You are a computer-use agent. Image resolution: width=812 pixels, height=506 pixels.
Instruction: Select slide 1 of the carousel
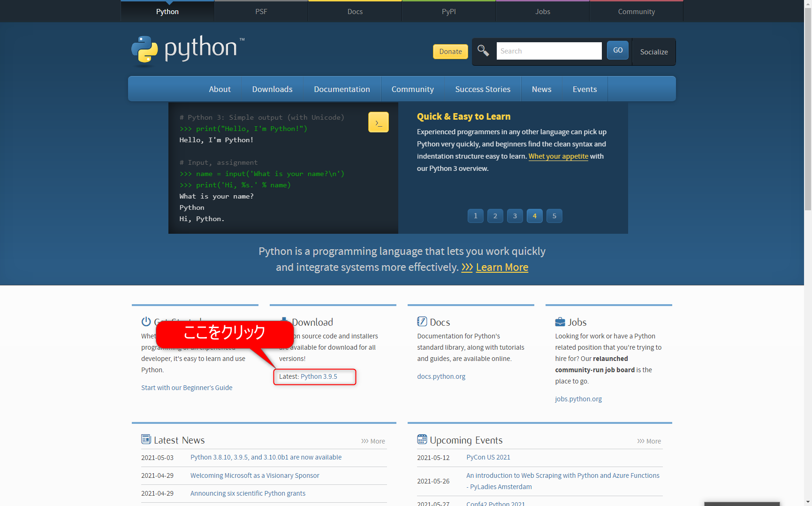tap(475, 216)
